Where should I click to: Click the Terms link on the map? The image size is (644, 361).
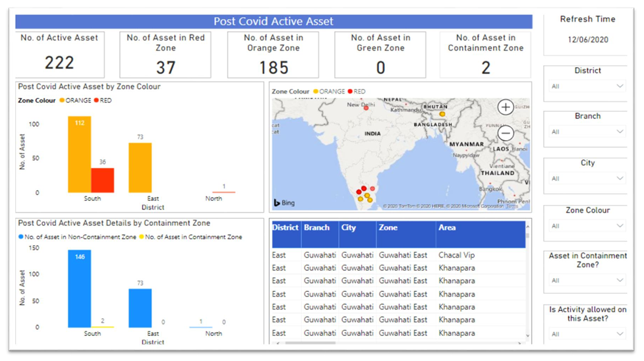pyautogui.click(x=512, y=206)
